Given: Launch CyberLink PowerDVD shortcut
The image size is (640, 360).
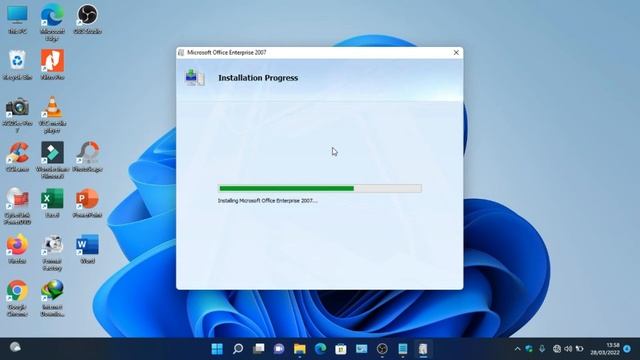Looking at the screenshot, I should coord(17,206).
